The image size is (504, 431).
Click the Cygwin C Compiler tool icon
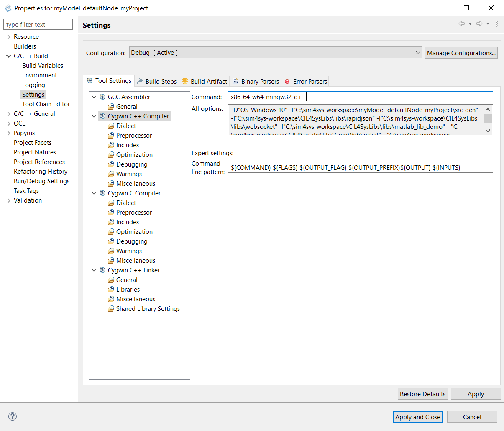(x=102, y=193)
